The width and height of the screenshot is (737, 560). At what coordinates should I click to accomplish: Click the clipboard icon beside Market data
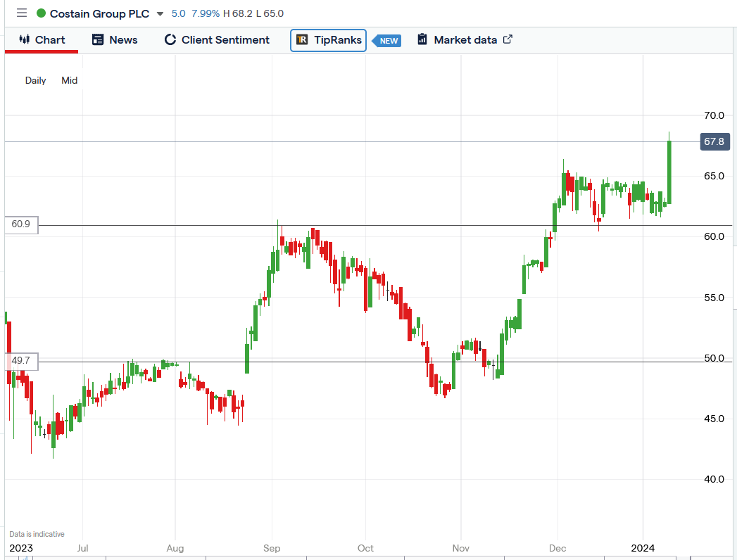(x=422, y=39)
